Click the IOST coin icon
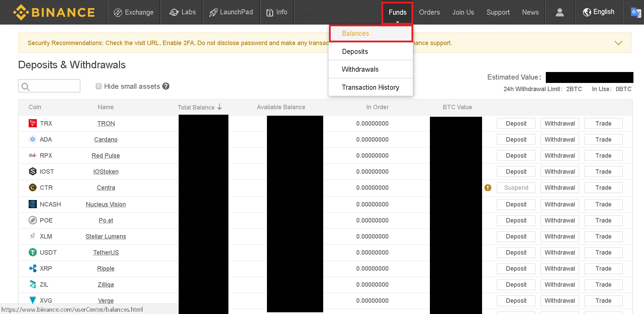This screenshot has height=314, width=644. 33,171
